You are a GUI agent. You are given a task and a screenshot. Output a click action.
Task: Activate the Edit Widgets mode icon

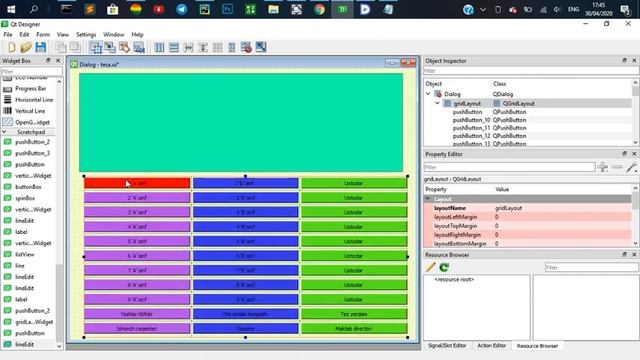(96, 47)
